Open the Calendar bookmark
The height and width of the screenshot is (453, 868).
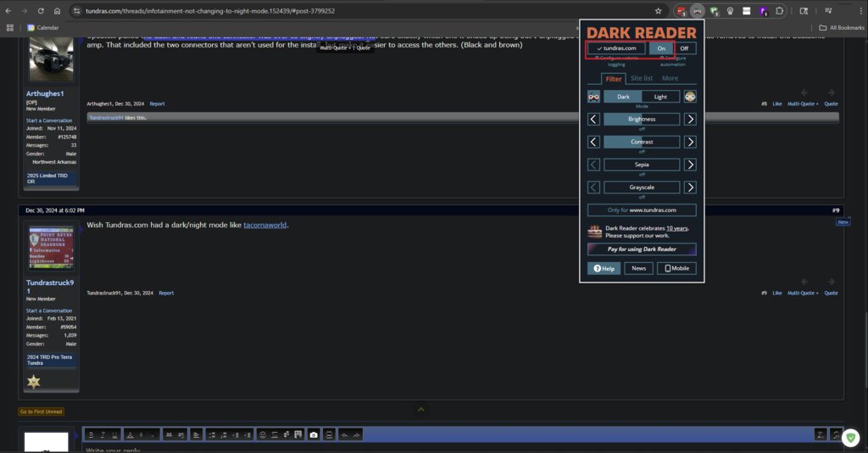[43, 28]
